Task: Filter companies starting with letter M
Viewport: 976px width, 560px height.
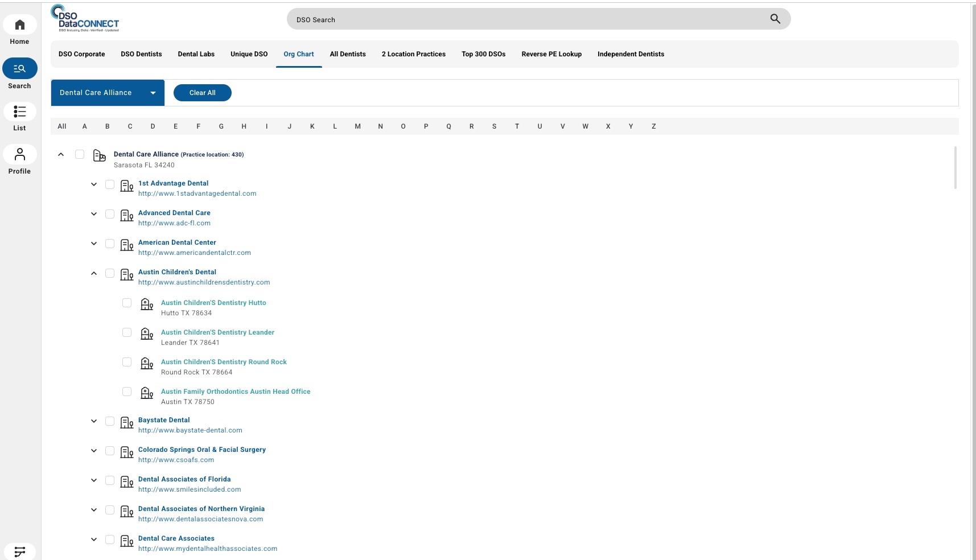Action: pyautogui.click(x=357, y=126)
